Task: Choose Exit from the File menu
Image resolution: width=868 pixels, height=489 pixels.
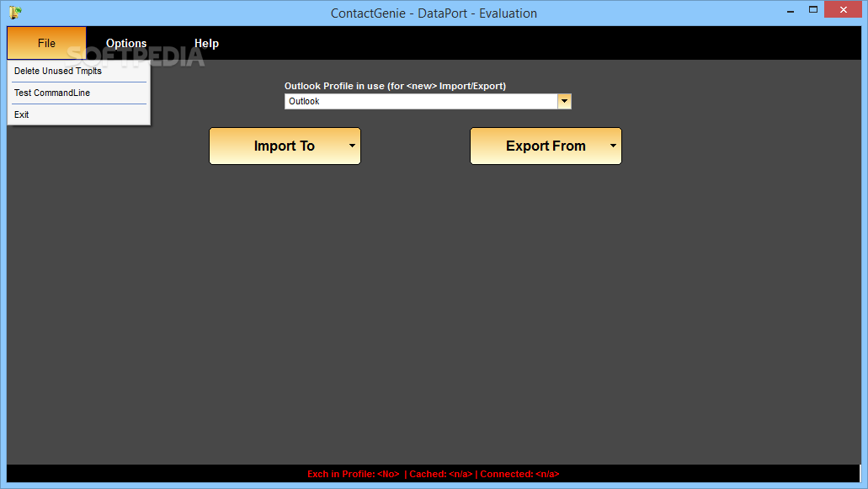Action: click(x=78, y=114)
